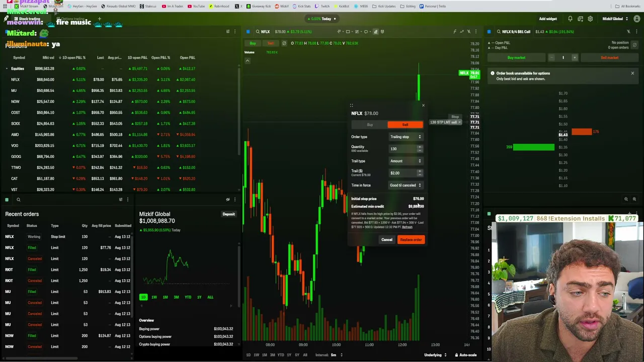Click green color link square in Recent orders widget
This screenshot has width=644, height=362.
point(7,200)
